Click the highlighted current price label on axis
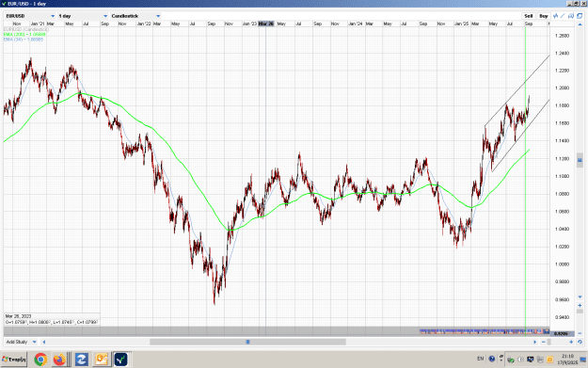Viewport: 588px width, 368px height. tap(562, 333)
